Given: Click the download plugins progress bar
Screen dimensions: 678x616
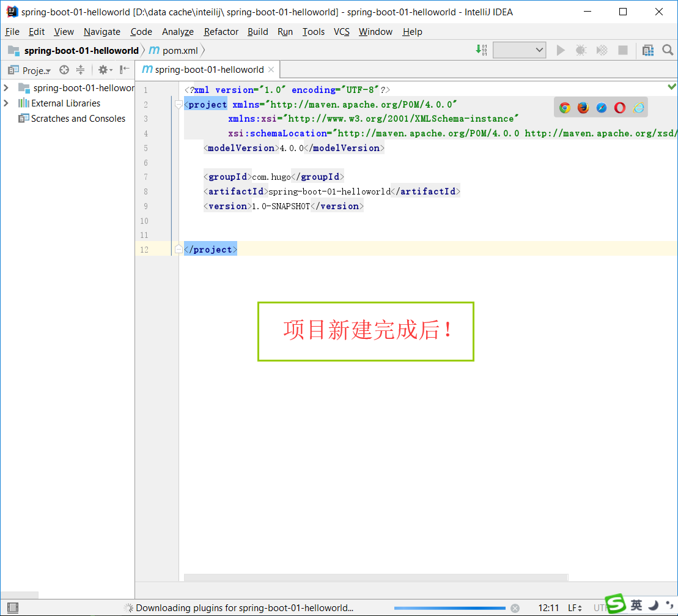Looking at the screenshot, I should (449, 608).
